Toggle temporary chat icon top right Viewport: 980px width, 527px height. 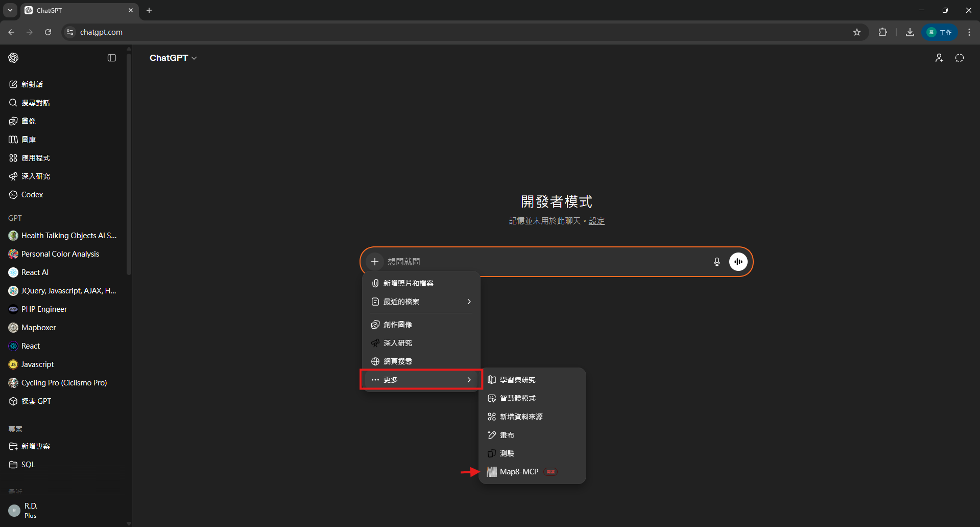[x=960, y=58]
